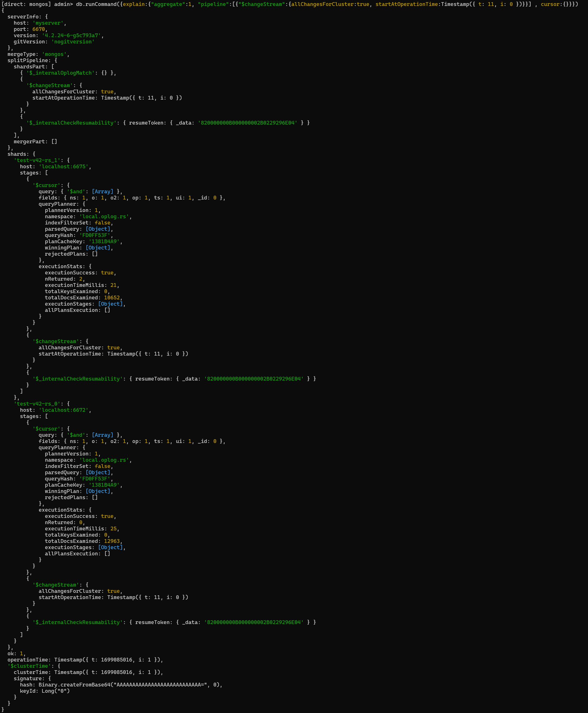Select the host value 'myserver'
The image size is (588, 713).
[48, 23]
